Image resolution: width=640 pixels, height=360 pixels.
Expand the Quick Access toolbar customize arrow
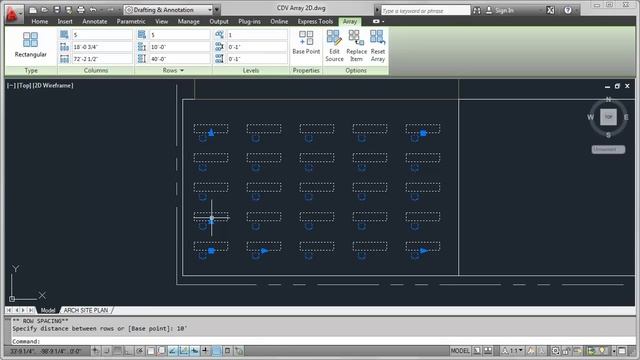pyautogui.click(x=217, y=10)
